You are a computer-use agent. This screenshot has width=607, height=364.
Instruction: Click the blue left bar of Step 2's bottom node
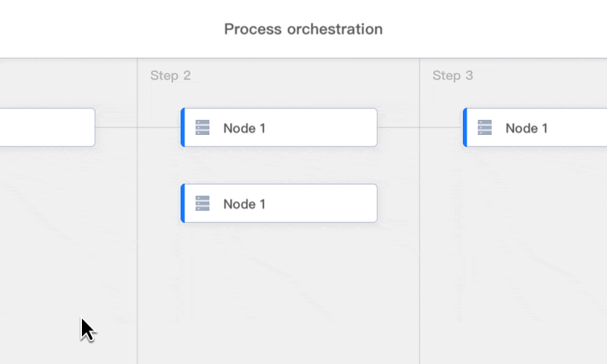tap(183, 203)
